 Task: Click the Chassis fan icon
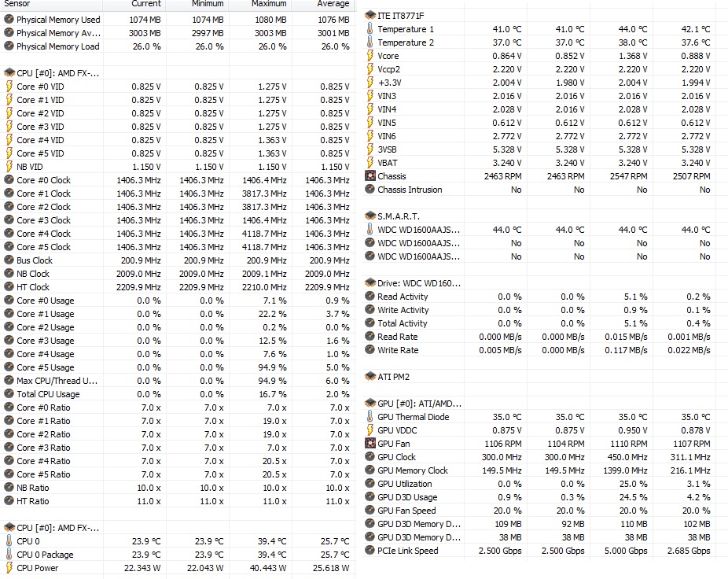point(370,176)
